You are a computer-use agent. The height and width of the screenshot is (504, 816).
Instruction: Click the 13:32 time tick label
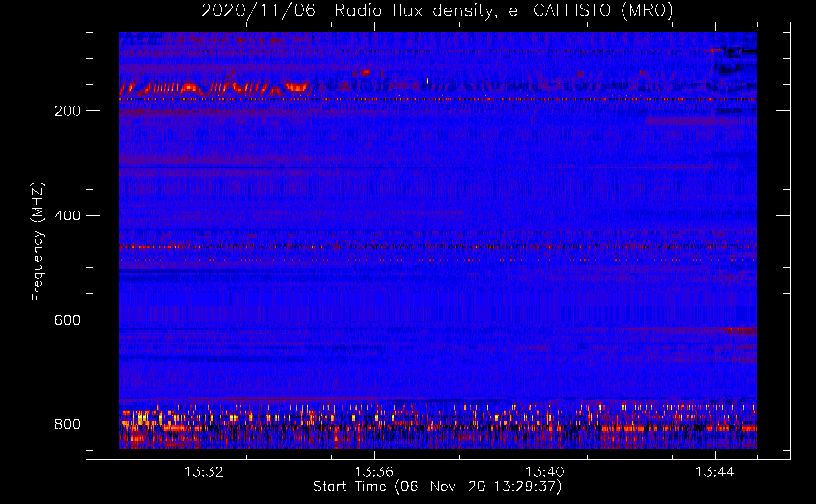click(204, 472)
